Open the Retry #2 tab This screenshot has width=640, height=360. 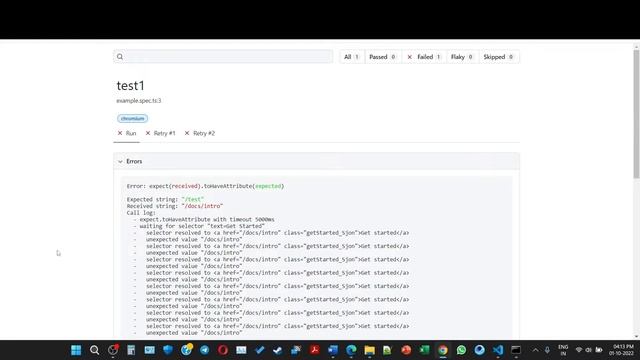(200, 133)
